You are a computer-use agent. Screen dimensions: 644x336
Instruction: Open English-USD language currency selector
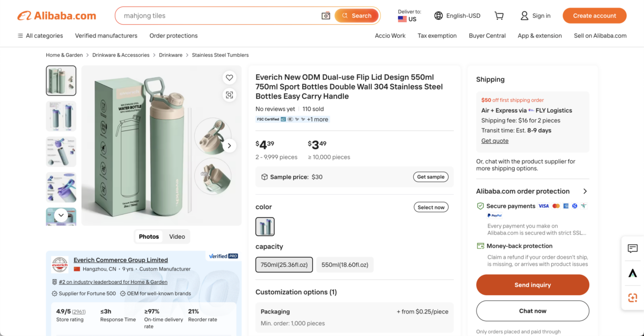click(x=457, y=16)
